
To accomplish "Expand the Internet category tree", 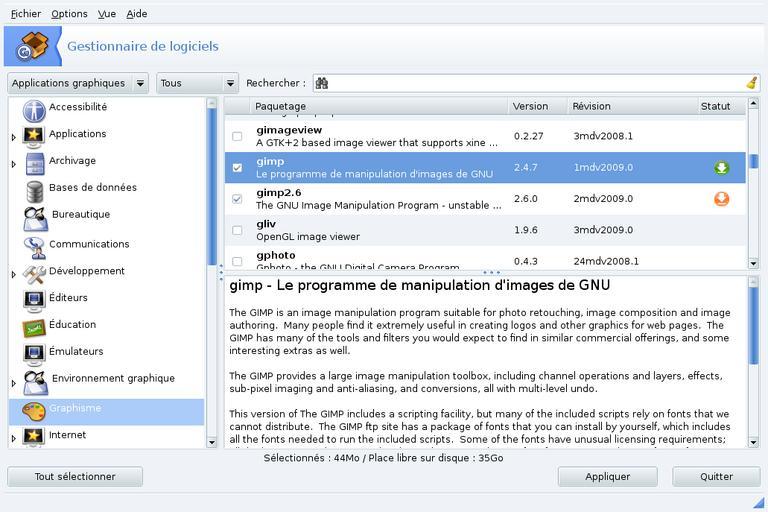I will pyautogui.click(x=14, y=438).
